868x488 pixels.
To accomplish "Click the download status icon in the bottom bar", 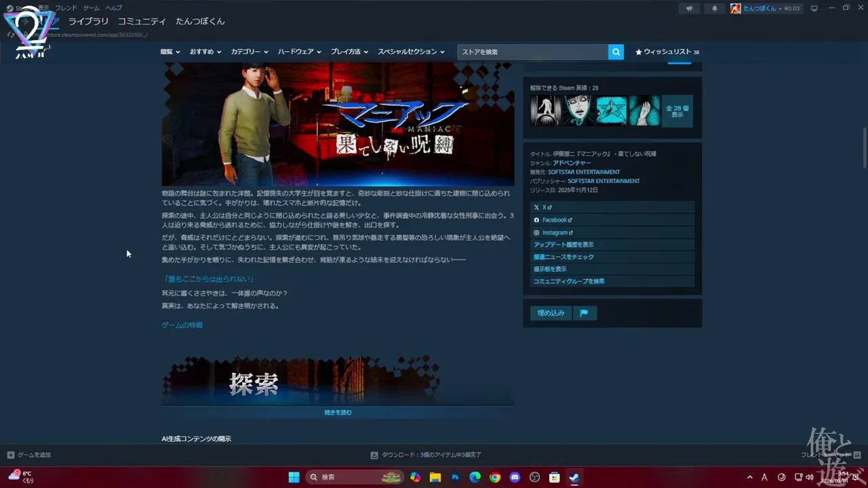I will [374, 455].
